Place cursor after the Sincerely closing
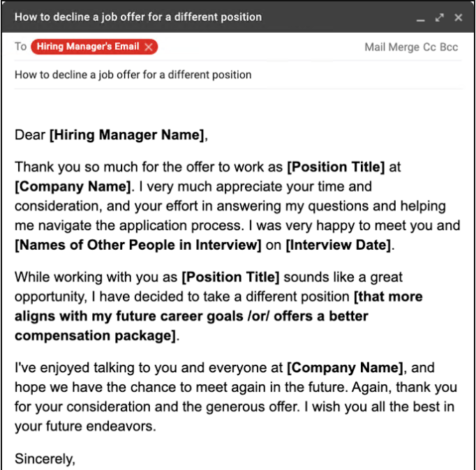This screenshot has width=476, height=470. click(x=75, y=459)
